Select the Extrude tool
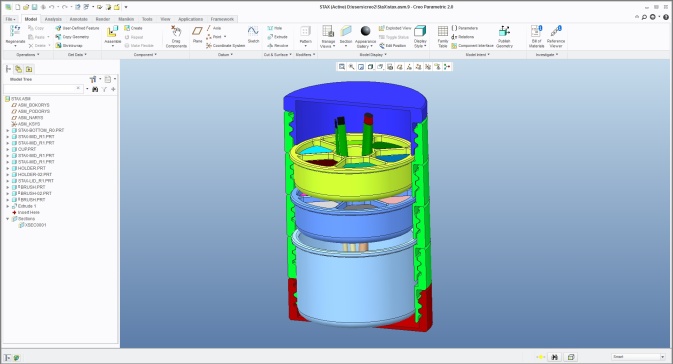 pos(277,37)
